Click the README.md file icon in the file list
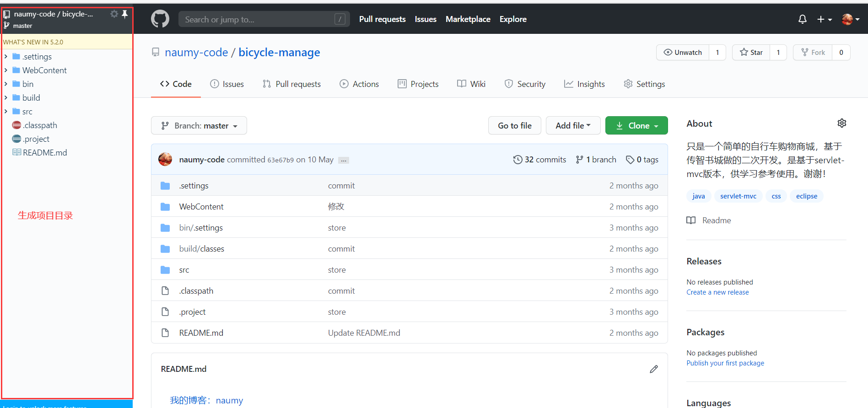 (x=165, y=333)
